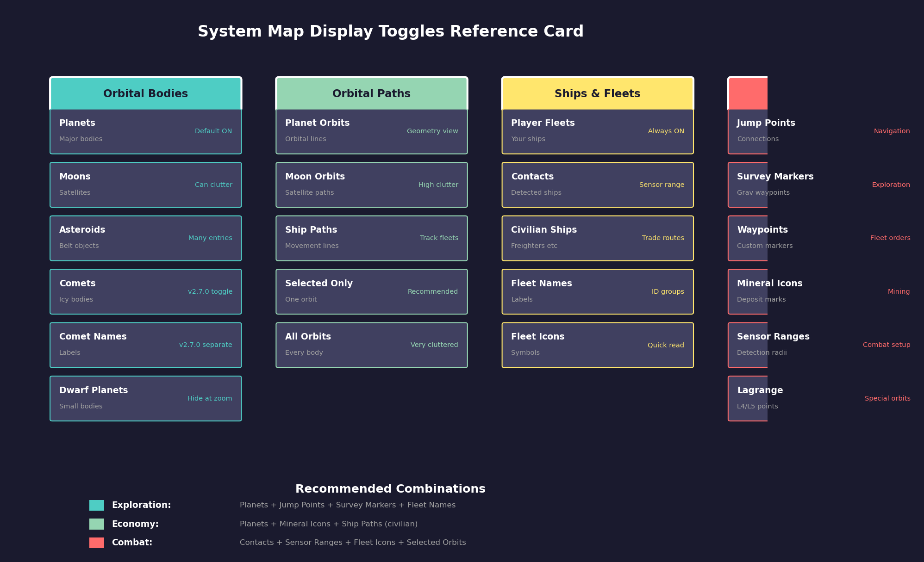Viewport: 924px width, 562px height.
Task: Enable the All Orbits toggle
Action: pos(371,345)
